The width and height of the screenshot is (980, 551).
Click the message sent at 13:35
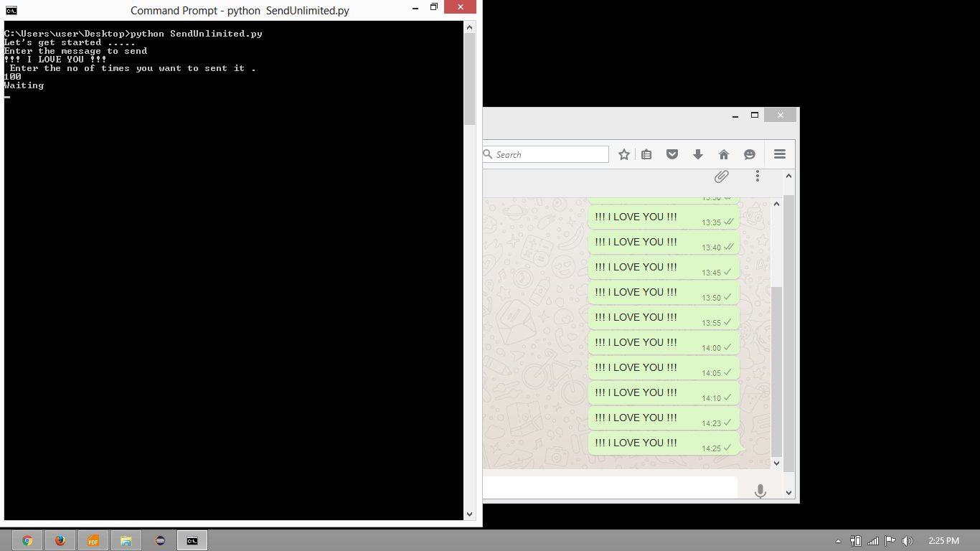664,217
